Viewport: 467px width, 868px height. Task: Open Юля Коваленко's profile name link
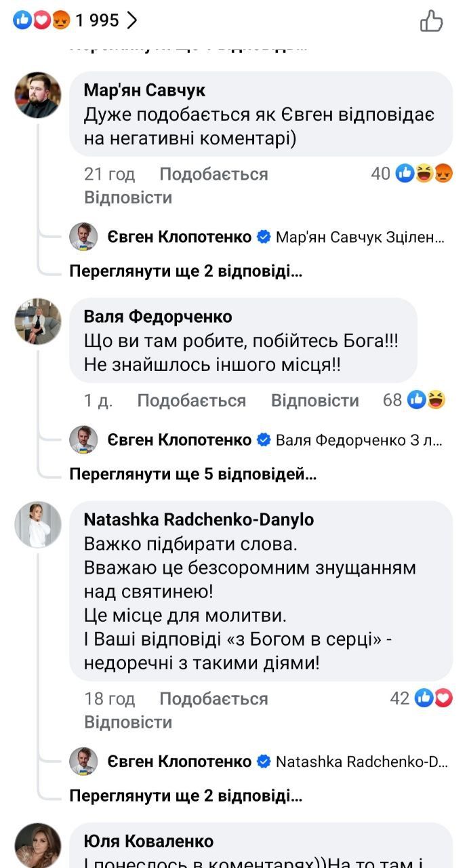point(148,842)
